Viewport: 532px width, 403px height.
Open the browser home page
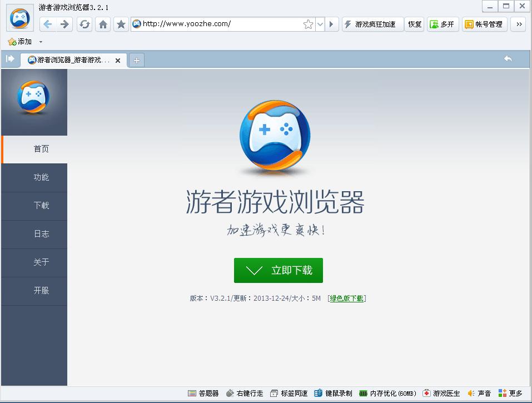click(103, 24)
